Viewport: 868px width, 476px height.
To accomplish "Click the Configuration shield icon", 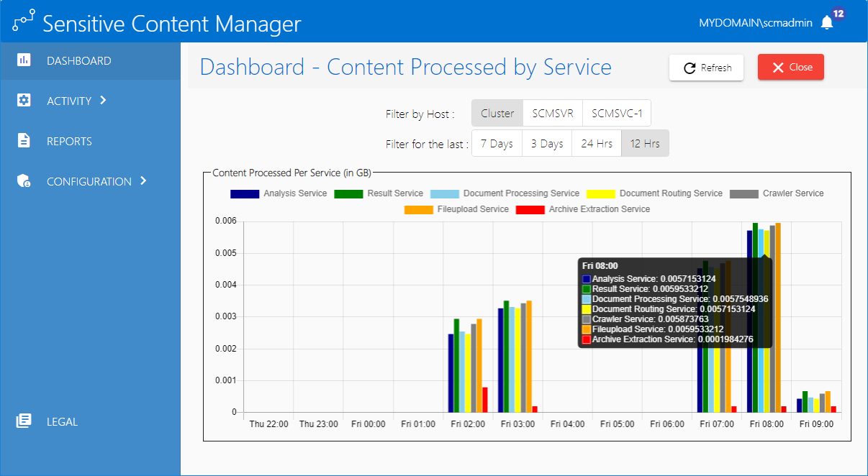I will [24, 181].
